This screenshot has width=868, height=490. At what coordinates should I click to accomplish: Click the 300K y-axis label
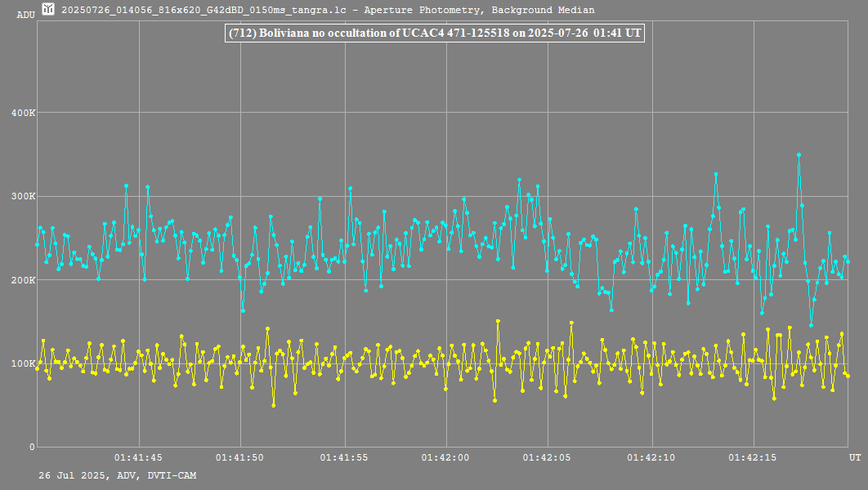23,196
